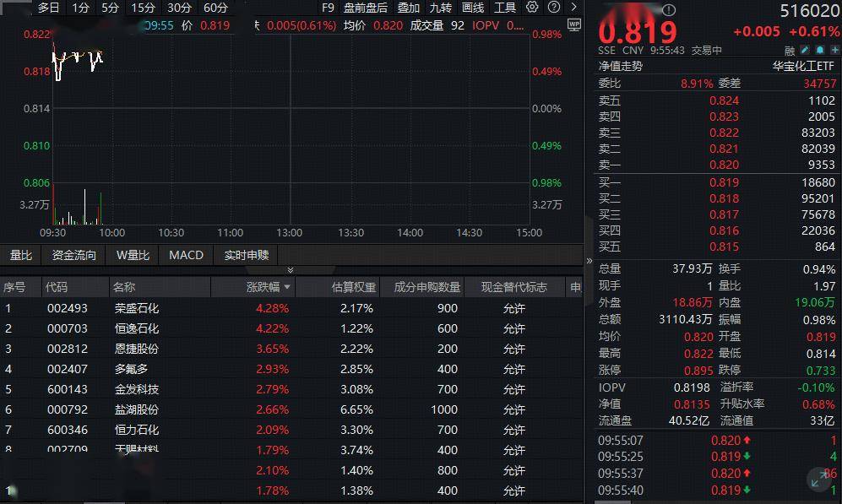842x504 pixels.
Task: Open the 画线 drawing tools
Action: tap(473, 8)
